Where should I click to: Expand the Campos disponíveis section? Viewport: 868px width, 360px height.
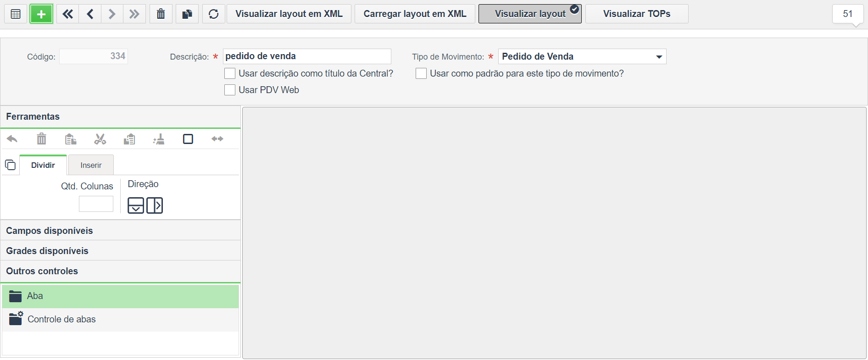pyautogui.click(x=121, y=231)
